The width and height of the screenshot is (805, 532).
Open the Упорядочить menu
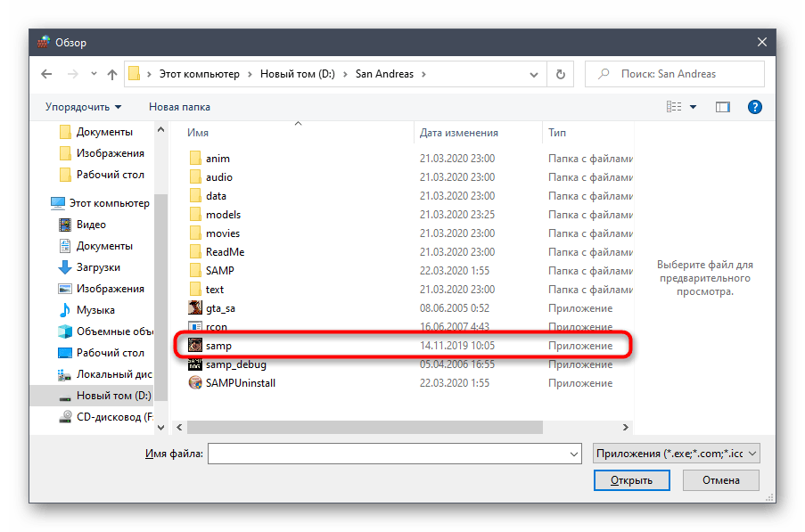[x=83, y=107]
